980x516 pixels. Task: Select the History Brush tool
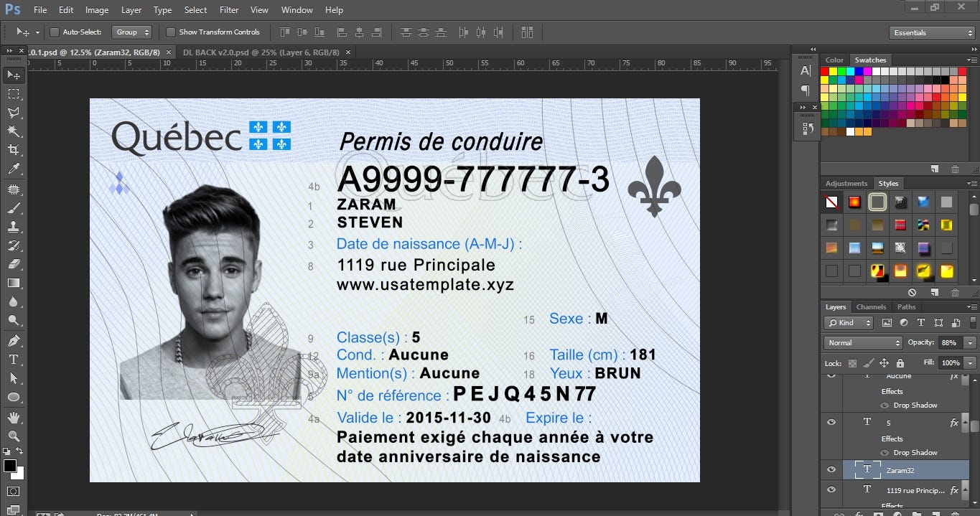[x=14, y=245]
